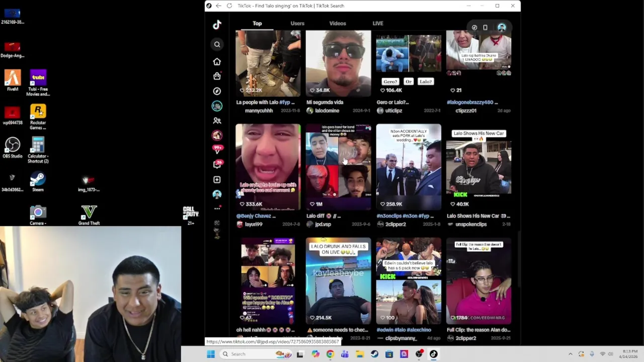Screen dimensions: 644x362
Task: Open the Windows Start menu
Action: pyautogui.click(x=211, y=354)
